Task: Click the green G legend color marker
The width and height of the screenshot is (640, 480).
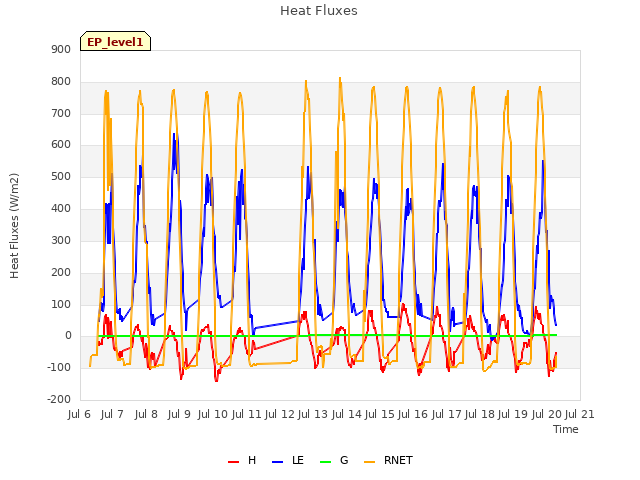Action: pos(326,462)
